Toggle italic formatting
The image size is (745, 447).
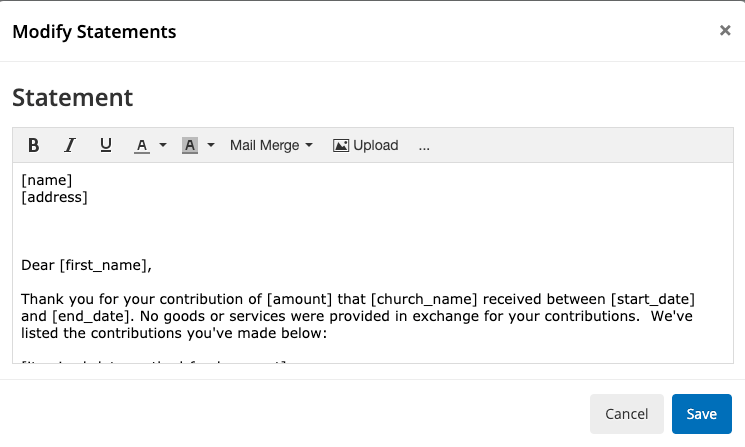(70, 145)
